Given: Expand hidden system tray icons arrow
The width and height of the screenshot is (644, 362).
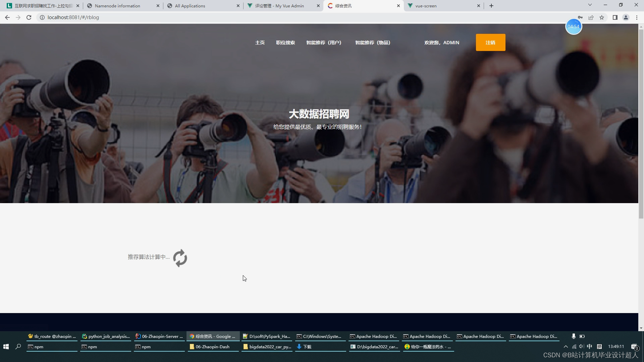Looking at the screenshot, I should tap(566, 347).
